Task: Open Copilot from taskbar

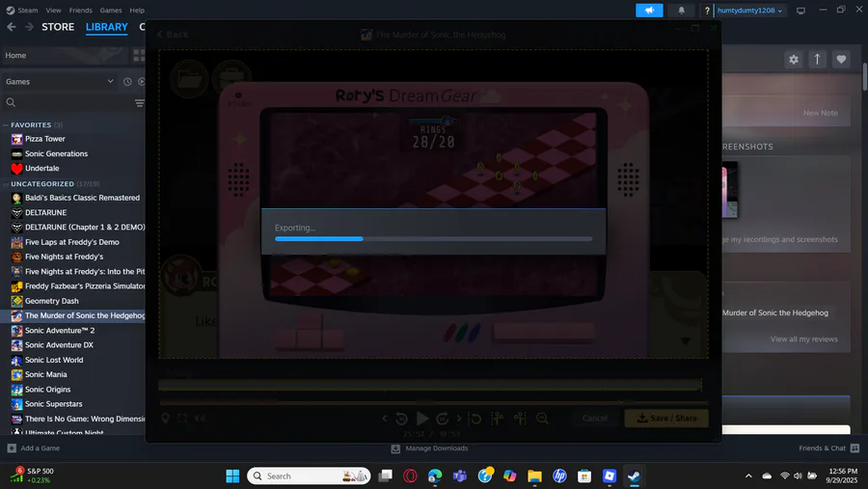Action: [510, 475]
